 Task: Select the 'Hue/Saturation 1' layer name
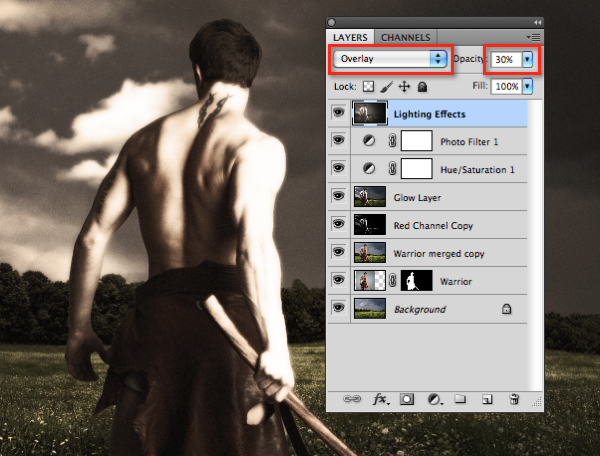477,169
